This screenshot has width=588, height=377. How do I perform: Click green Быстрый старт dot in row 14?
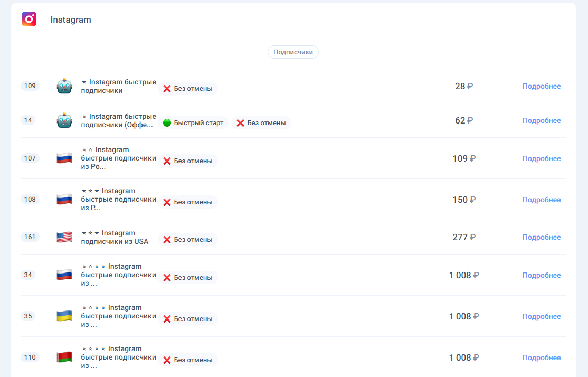pyautogui.click(x=167, y=122)
